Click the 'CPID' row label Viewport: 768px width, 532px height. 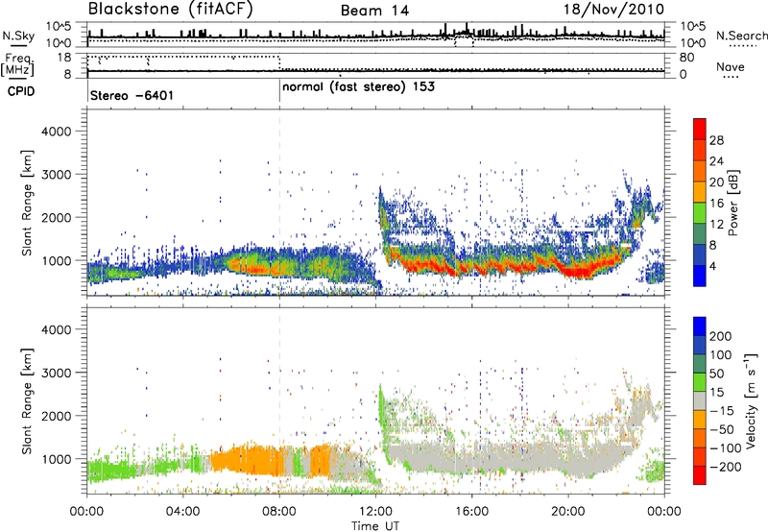point(21,91)
